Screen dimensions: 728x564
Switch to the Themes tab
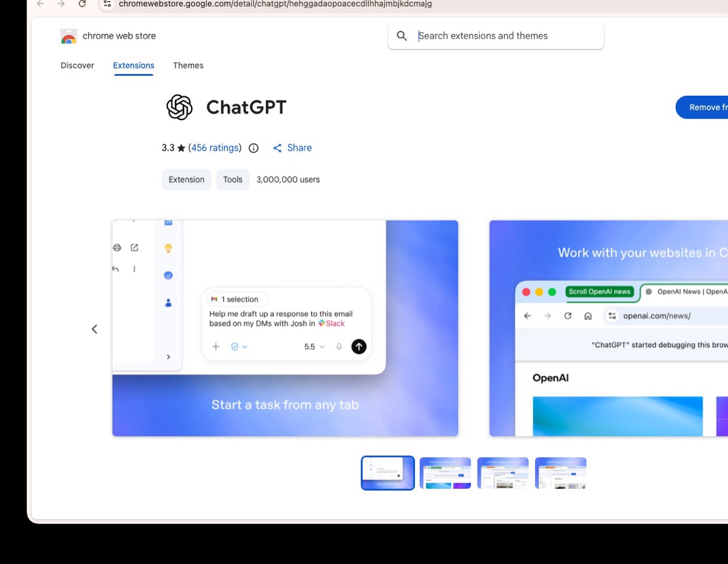(188, 65)
